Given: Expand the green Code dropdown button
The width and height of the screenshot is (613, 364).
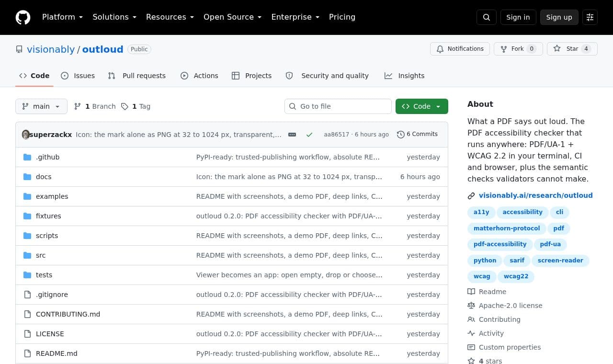Looking at the screenshot, I should [422, 106].
